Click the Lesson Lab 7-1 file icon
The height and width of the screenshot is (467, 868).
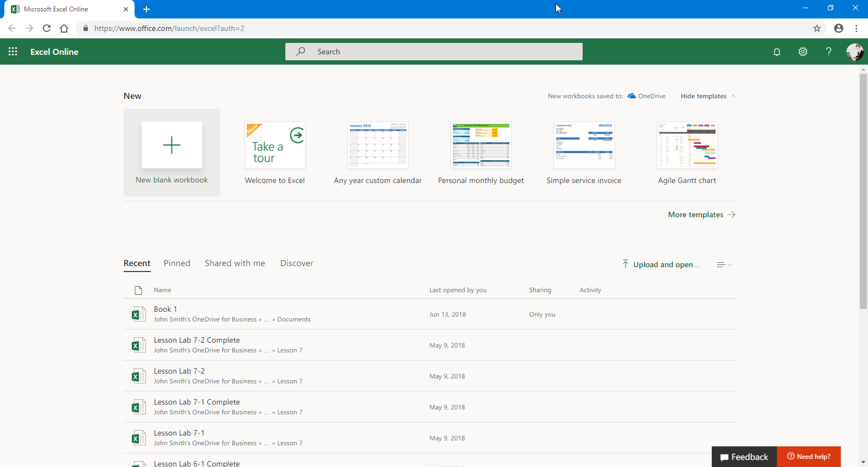(139, 438)
